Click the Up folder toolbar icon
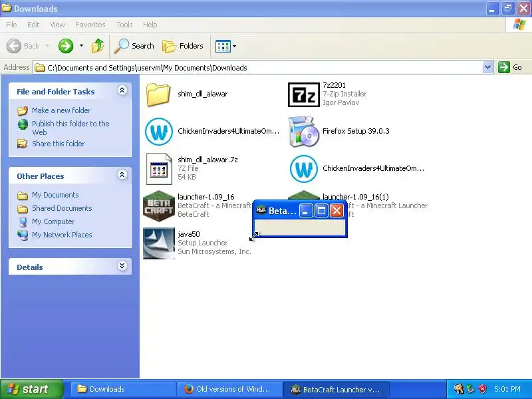 pyautogui.click(x=98, y=46)
